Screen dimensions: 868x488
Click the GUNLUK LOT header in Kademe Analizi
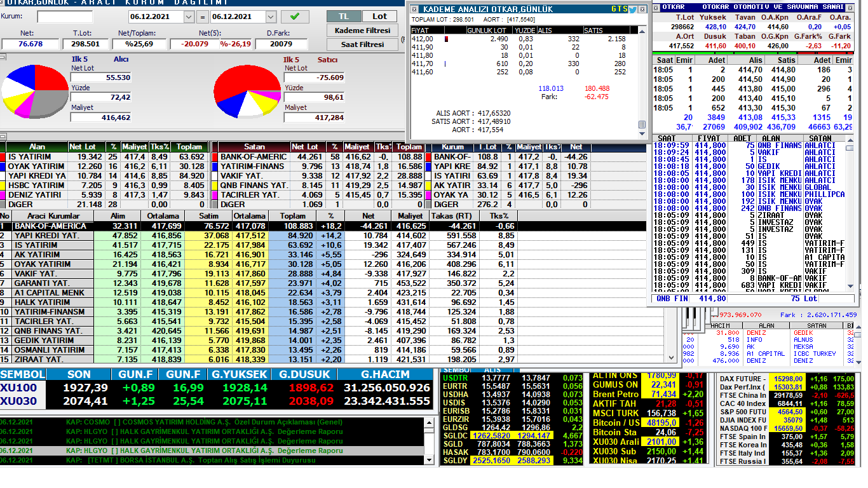click(x=488, y=30)
